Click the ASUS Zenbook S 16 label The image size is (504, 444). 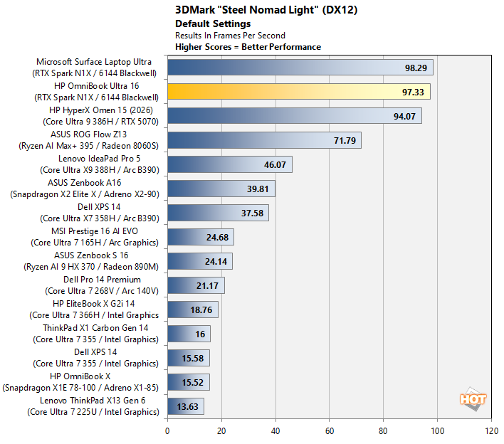[91, 261]
